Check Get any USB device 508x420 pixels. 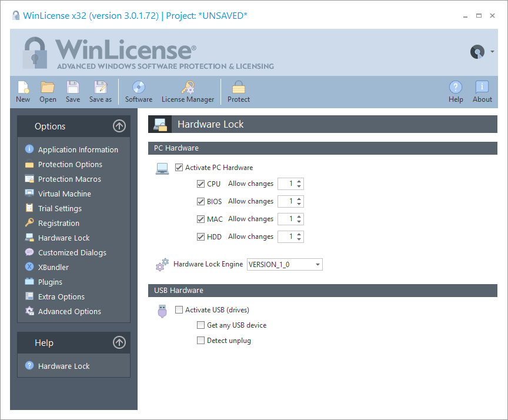[200, 325]
